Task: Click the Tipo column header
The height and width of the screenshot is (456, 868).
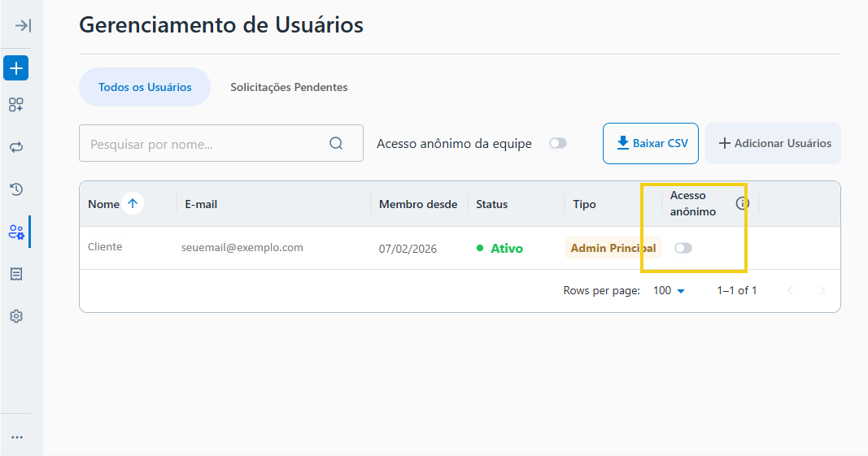Action: coord(584,204)
